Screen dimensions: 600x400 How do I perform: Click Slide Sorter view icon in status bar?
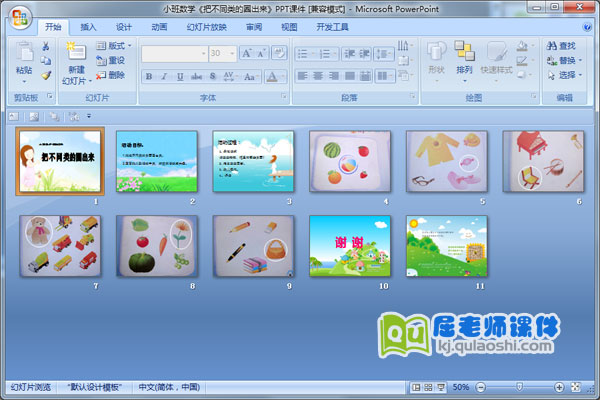[429, 387]
